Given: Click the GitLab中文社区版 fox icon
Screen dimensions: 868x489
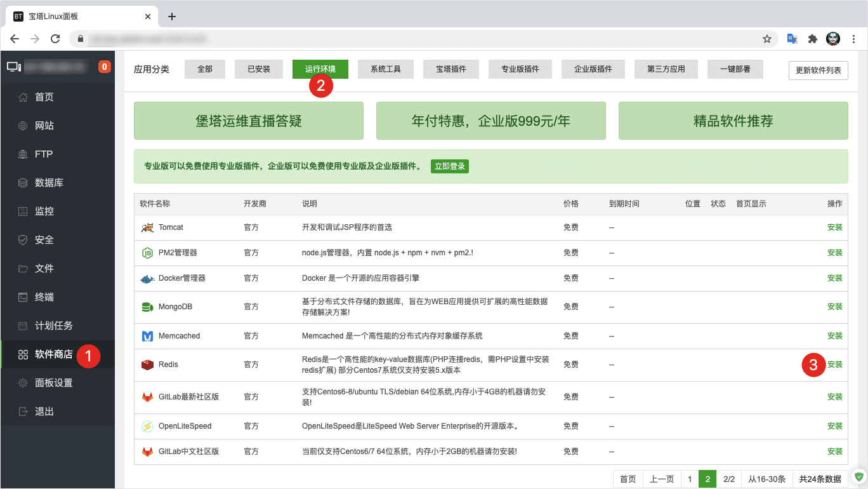Looking at the screenshot, I should tap(147, 452).
